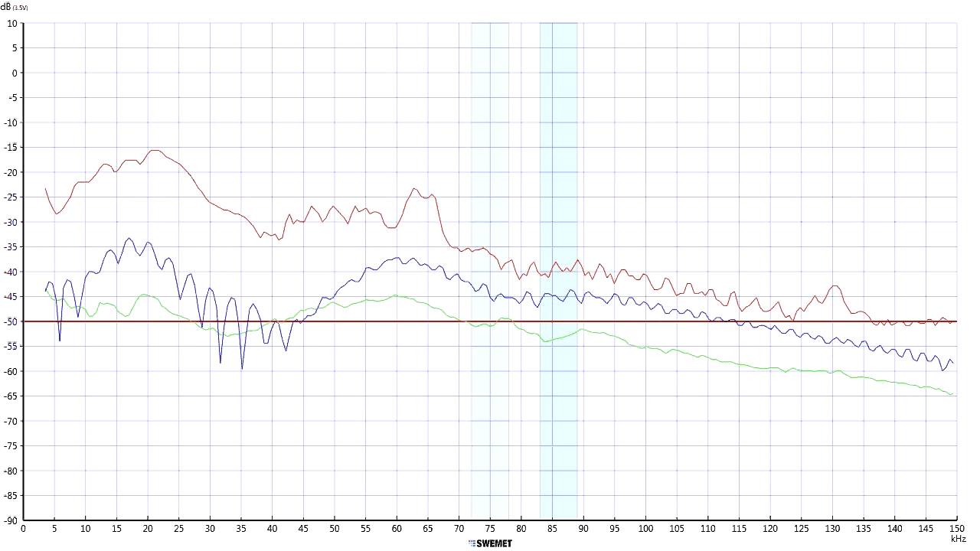980x551 pixels.
Task: Click the -65 dB axis tick label
Action: coord(11,396)
